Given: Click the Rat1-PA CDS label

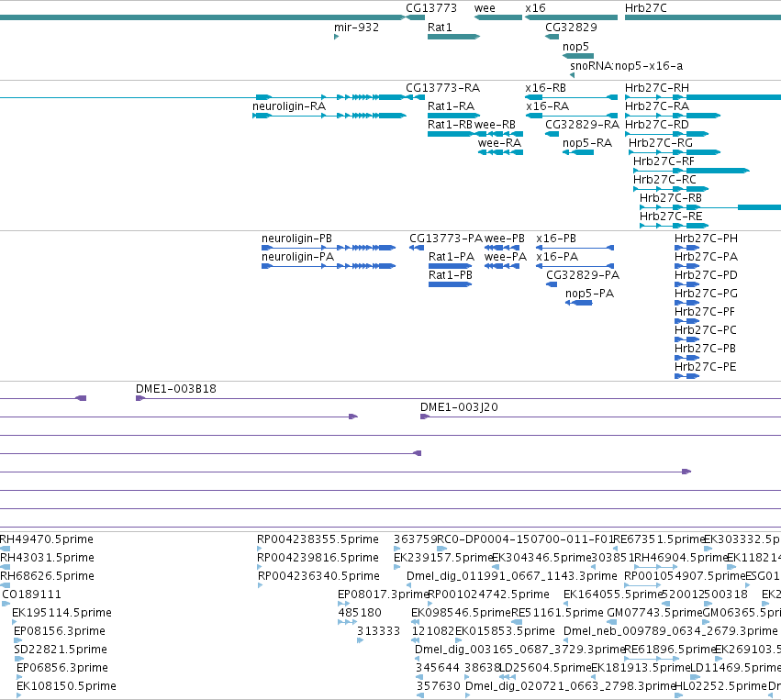Looking at the screenshot, I should click(452, 258).
